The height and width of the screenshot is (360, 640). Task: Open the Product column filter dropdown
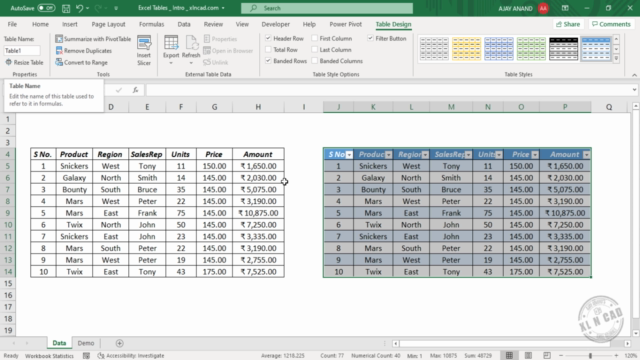(389, 155)
